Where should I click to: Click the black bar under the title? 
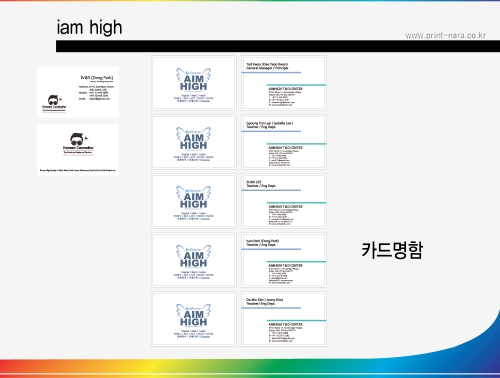coord(278,46)
